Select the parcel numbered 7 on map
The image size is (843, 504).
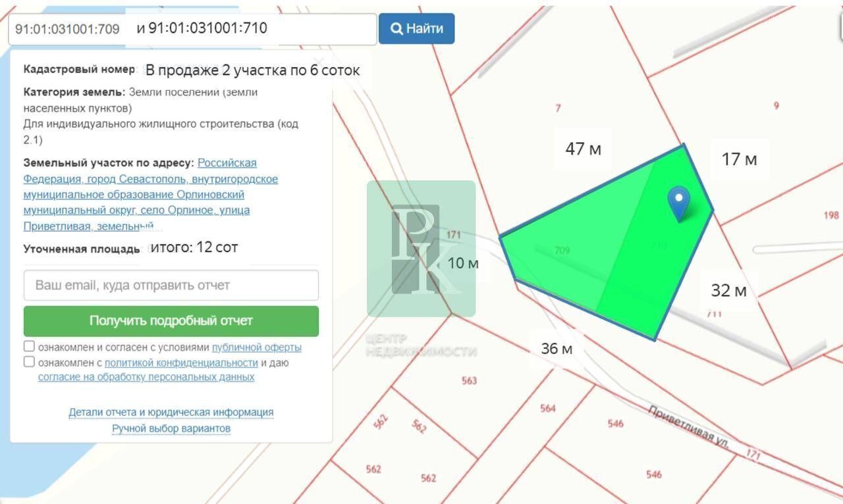558,108
